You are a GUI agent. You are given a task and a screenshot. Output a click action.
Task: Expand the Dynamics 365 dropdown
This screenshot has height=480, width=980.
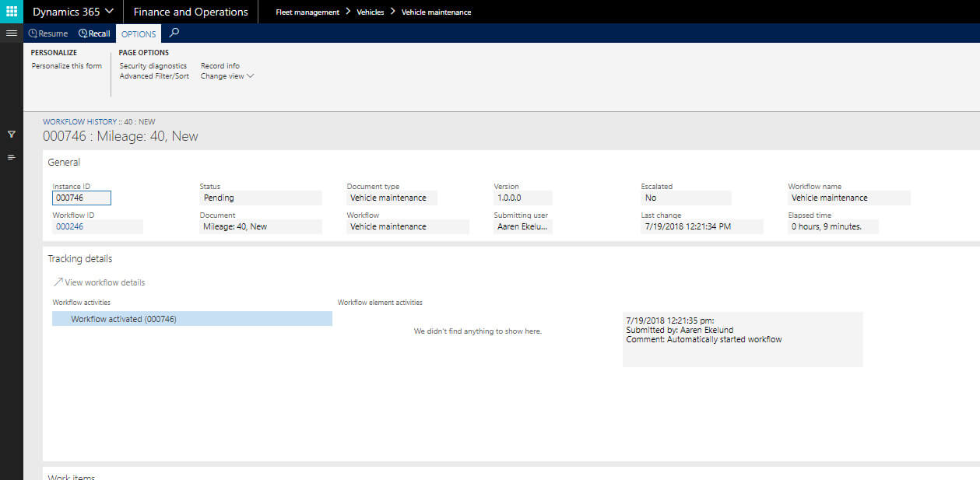[x=73, y=12]
